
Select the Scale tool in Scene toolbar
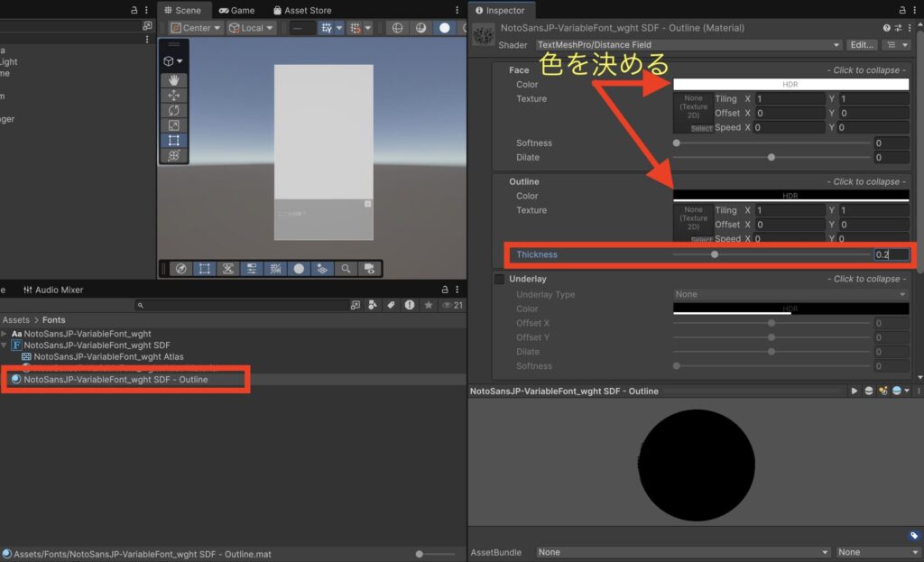click(174, 125)
